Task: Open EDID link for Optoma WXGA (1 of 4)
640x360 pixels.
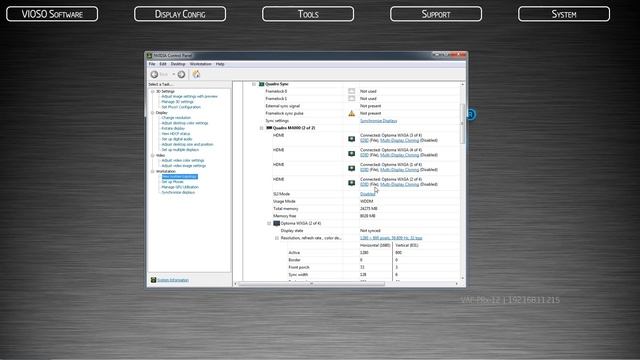Action: point(364,170)
